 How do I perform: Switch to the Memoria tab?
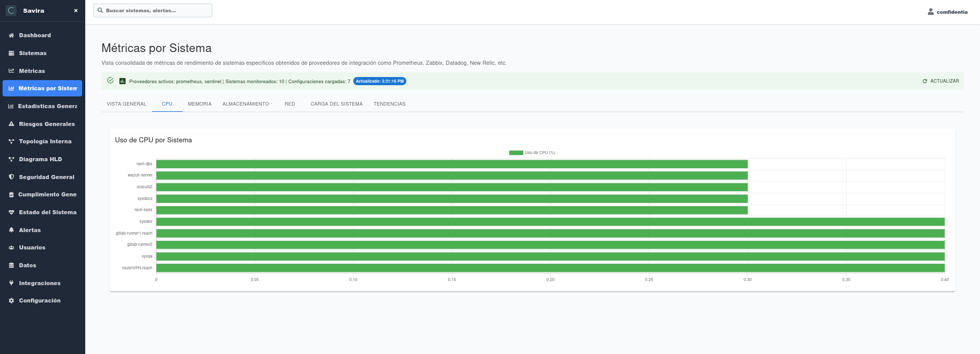coord(200,104)
